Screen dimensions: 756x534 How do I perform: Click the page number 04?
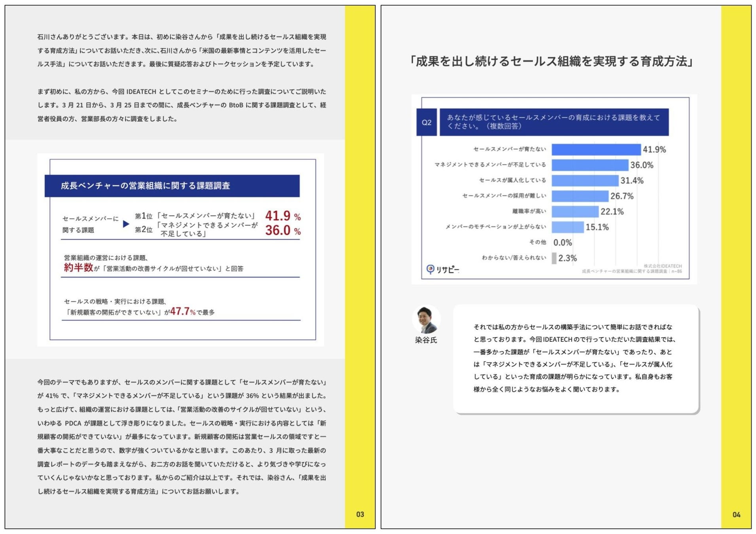[x=736, y=515]
